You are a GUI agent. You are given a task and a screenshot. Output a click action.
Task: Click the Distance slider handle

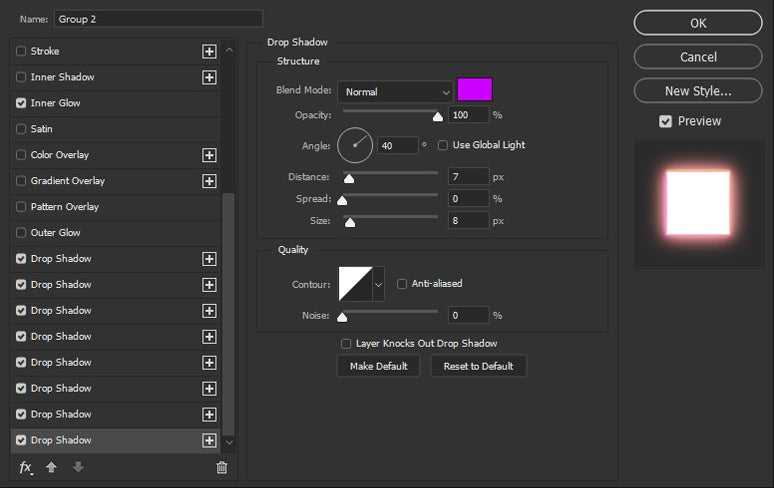pyautogui.click(x=349, y=178)
